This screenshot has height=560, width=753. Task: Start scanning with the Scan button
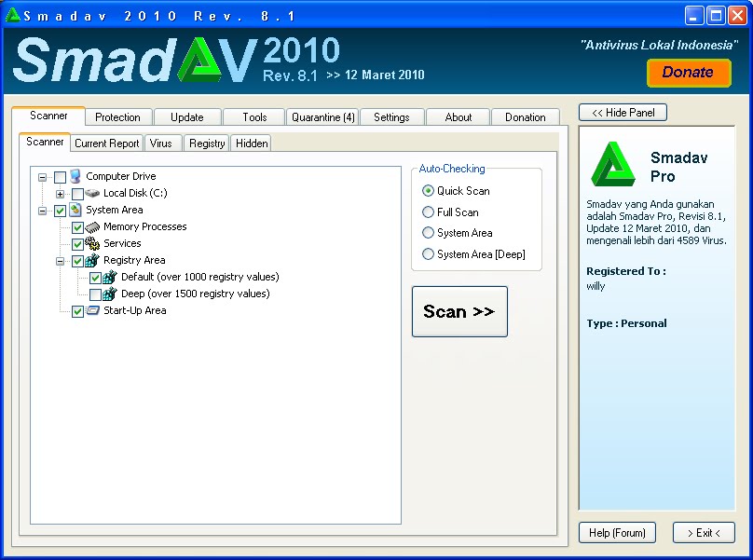coord(459,311)
